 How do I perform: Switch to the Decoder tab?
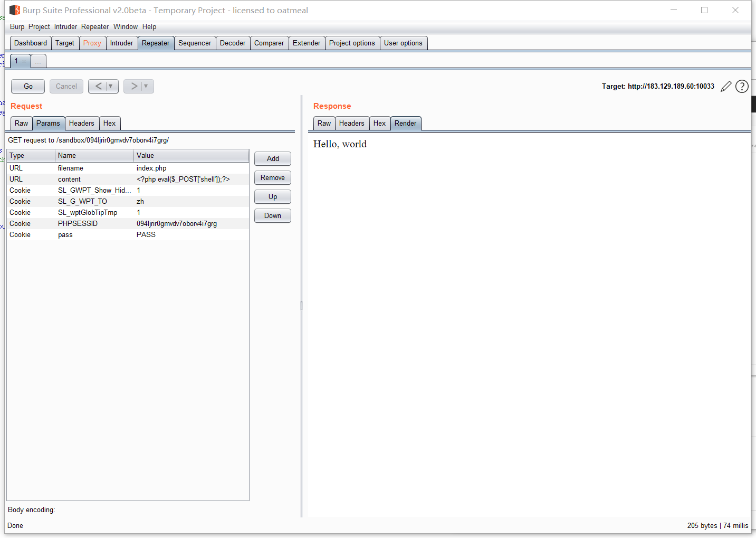(x=233, y=43)
